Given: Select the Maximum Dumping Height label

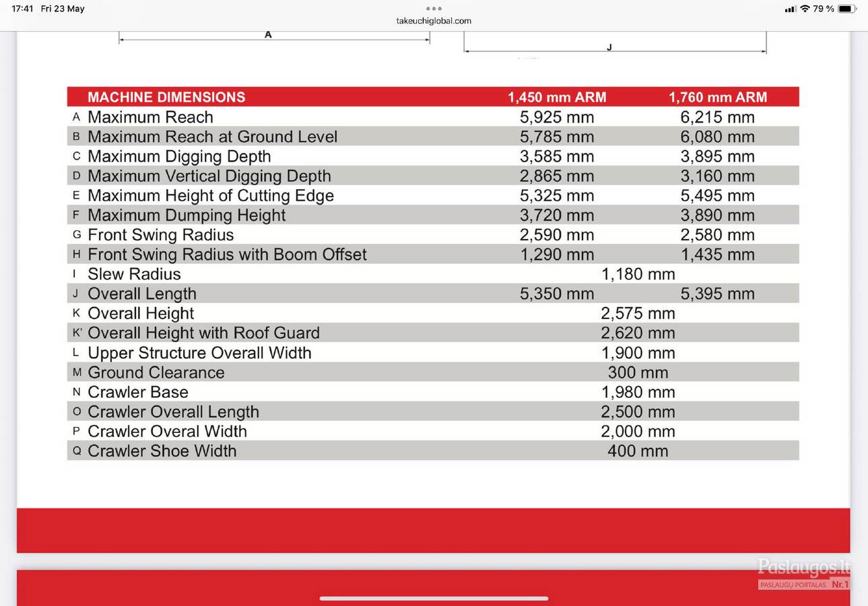Looking at the screenshot, I should pyautogui.click(x=187, y=215).
